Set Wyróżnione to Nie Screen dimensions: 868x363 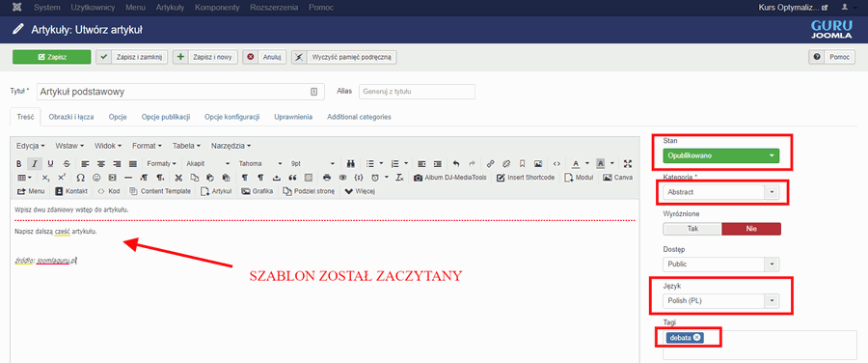tap(751, 229)
